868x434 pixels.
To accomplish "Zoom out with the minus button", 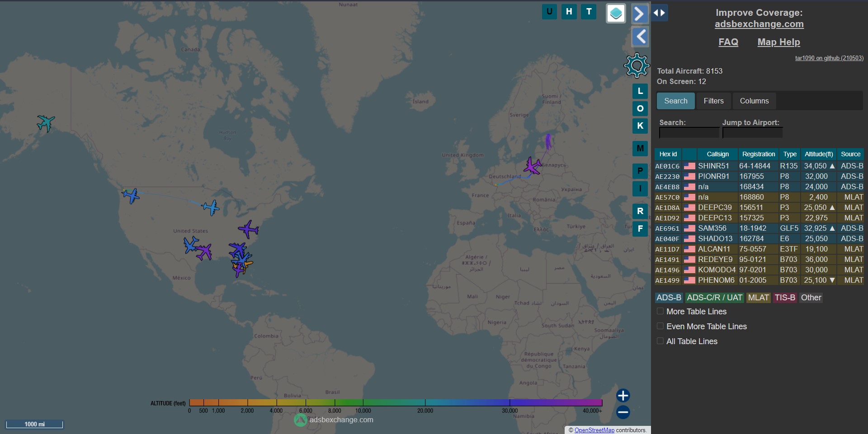I will pos(623,412).
